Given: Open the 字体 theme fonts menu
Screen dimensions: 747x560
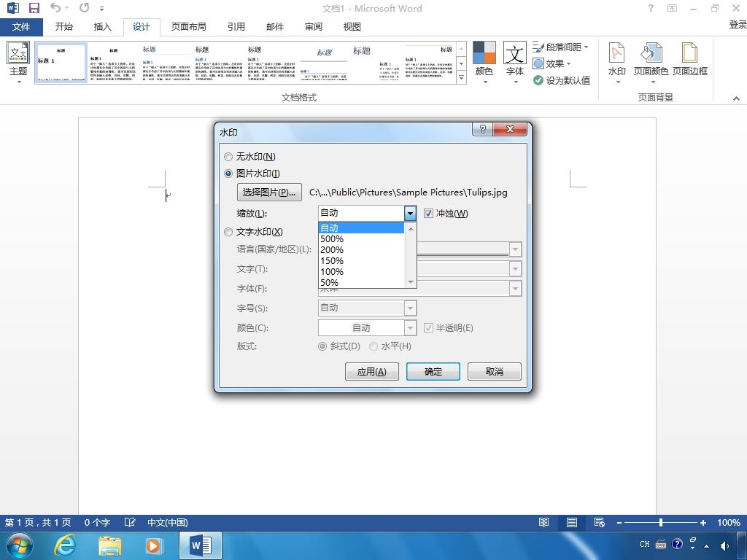Looking at the screenshot, I should pos(514,63).
